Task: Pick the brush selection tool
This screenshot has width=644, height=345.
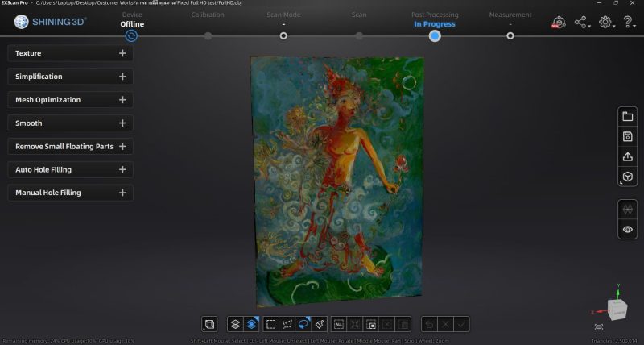Action: click(x=320, y=324)
